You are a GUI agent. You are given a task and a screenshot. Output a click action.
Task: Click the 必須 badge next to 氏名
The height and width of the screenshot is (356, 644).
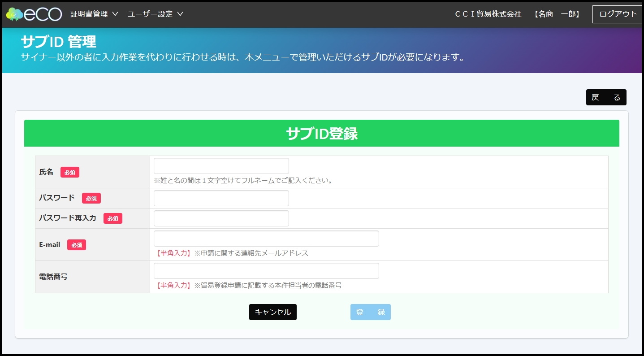pyautogui.click(x=70, y=172)
